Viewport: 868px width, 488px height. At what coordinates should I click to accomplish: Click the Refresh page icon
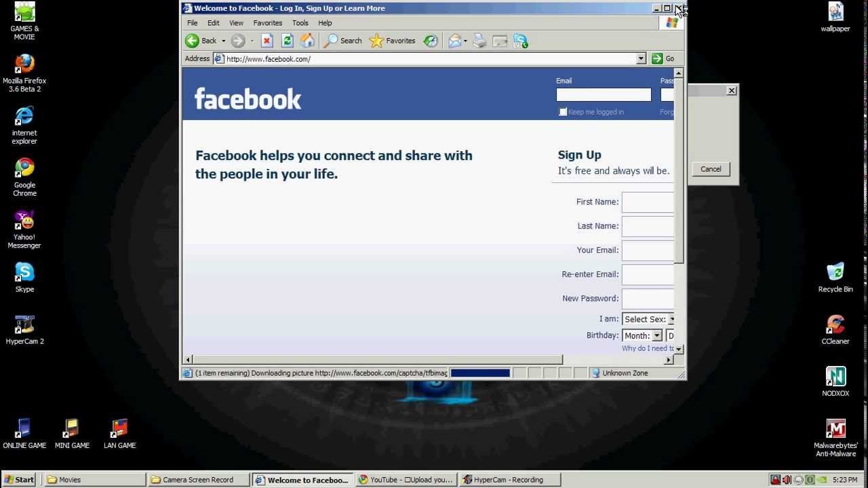click(x=288, y=41)
